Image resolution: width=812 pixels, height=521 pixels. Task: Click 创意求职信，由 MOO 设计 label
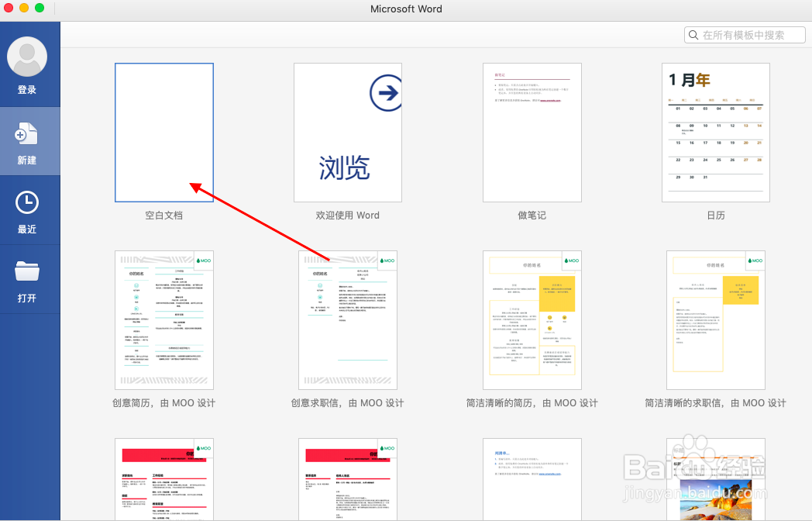[347, 403]
